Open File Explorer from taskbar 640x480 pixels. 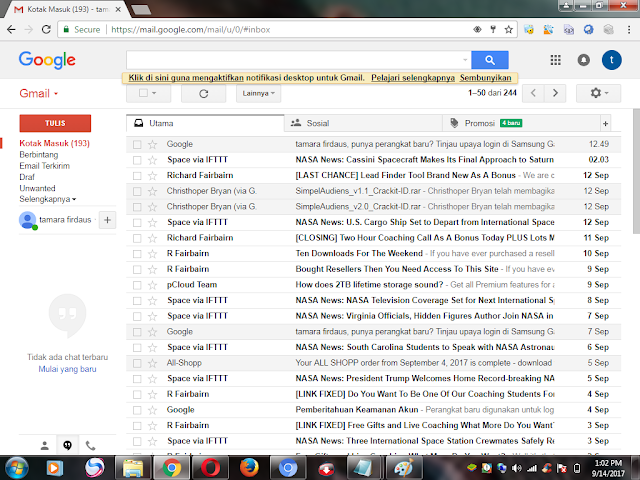pyautogui.click(x=133, y=468)
